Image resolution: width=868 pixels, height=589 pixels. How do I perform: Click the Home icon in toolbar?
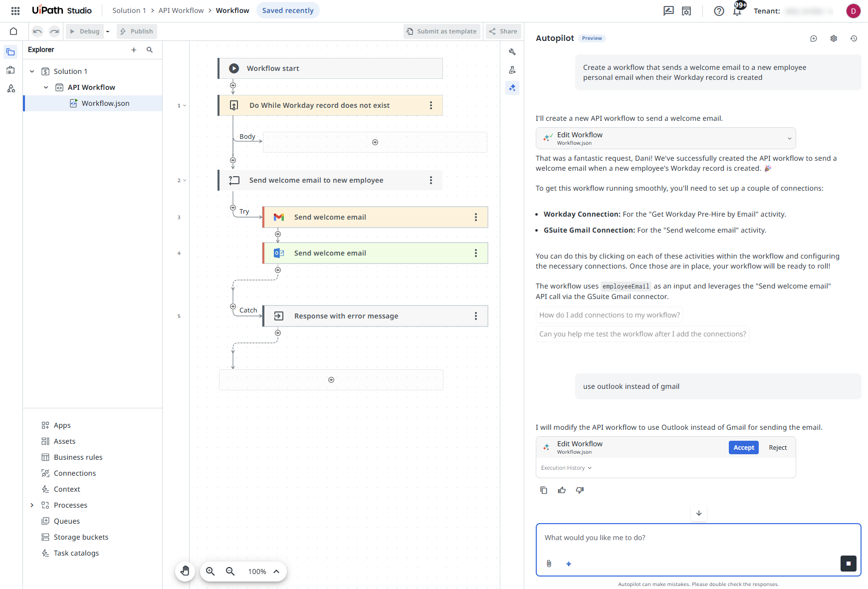pyautogui.click(x=13, y=31)
